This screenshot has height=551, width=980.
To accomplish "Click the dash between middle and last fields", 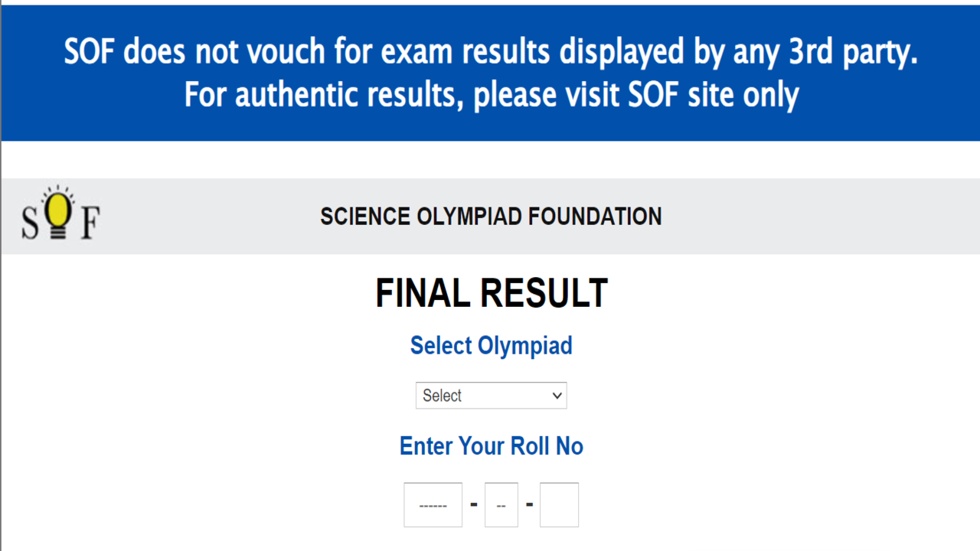I will (529, 504).
